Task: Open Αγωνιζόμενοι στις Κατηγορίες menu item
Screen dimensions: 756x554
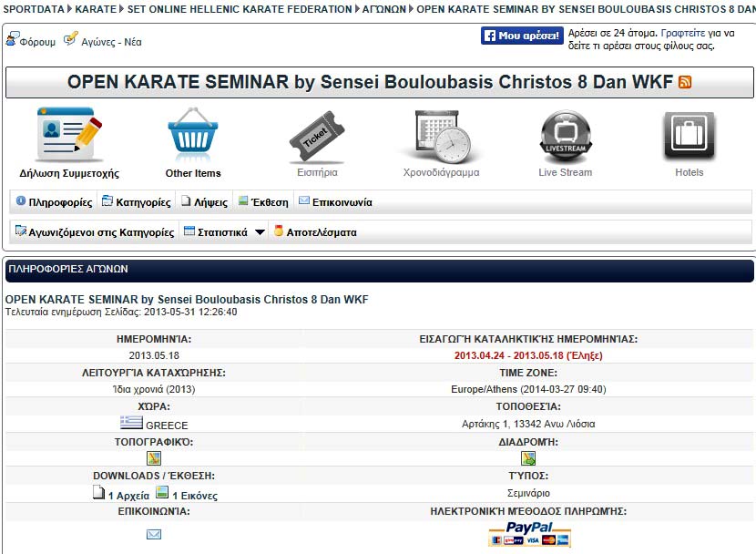Action: (x=95, y=232)
